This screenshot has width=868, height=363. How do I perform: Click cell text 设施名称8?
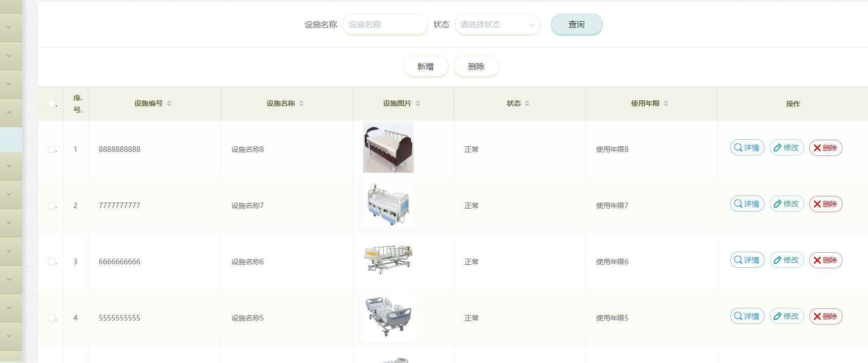tap(248, 149)
